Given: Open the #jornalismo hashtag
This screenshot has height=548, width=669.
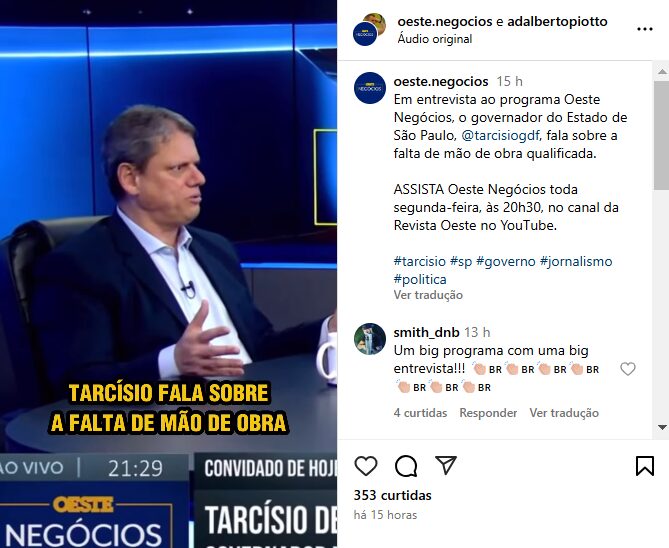Looking at the screenshot, I should (x=576, y=261).
